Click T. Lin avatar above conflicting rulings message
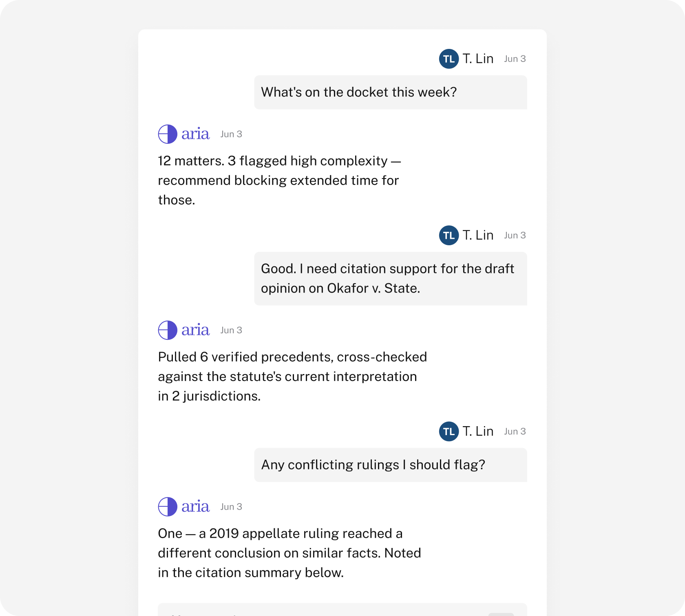This screenshot has width=685, height=616. [449, 431]
